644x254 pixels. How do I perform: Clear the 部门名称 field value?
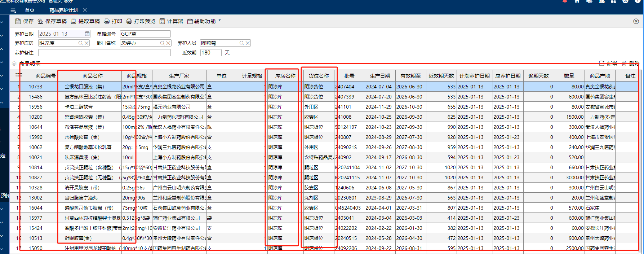(168, 43)
